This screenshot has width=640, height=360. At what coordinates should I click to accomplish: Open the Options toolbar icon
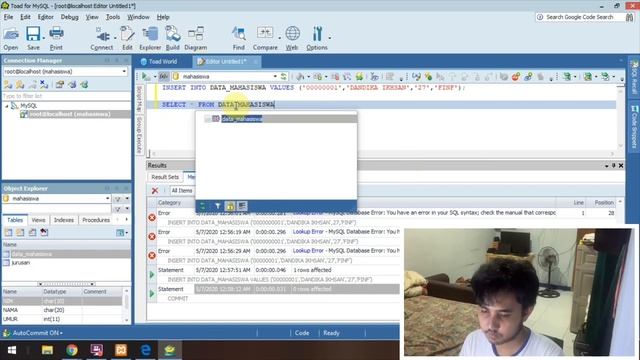coord(317,38)
